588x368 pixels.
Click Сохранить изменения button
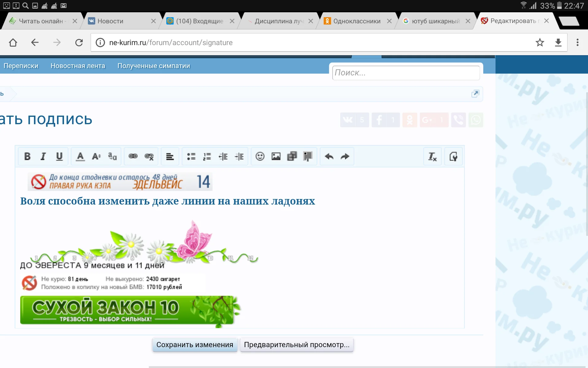coord(195,344)
